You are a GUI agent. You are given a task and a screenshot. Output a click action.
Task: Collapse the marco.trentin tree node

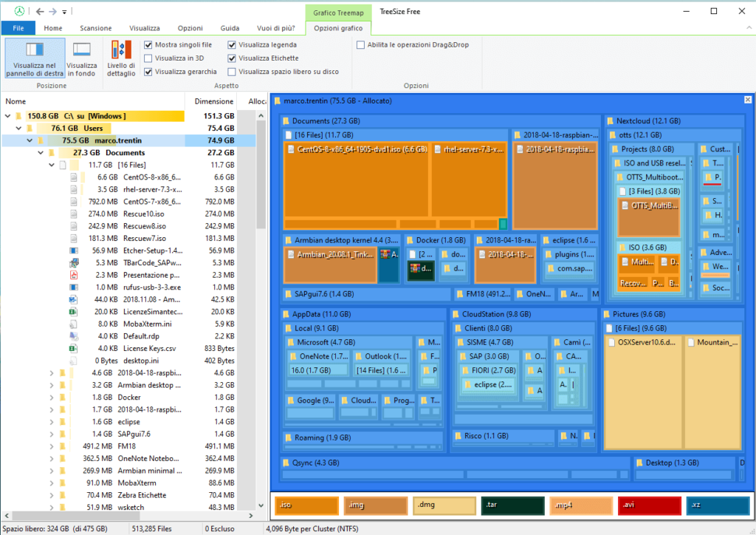(30, 140)
